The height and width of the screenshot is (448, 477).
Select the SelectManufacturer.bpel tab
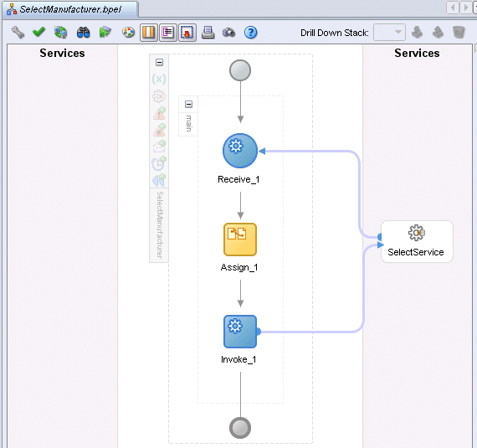pos(70,9)
